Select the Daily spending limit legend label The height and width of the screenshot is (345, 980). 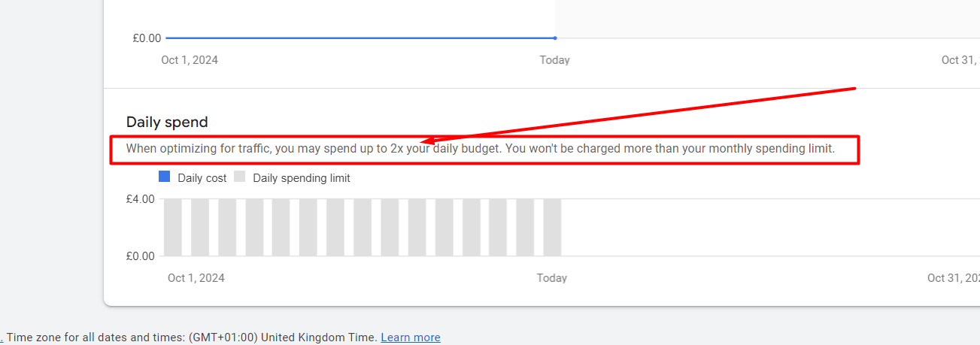(301, 178)
